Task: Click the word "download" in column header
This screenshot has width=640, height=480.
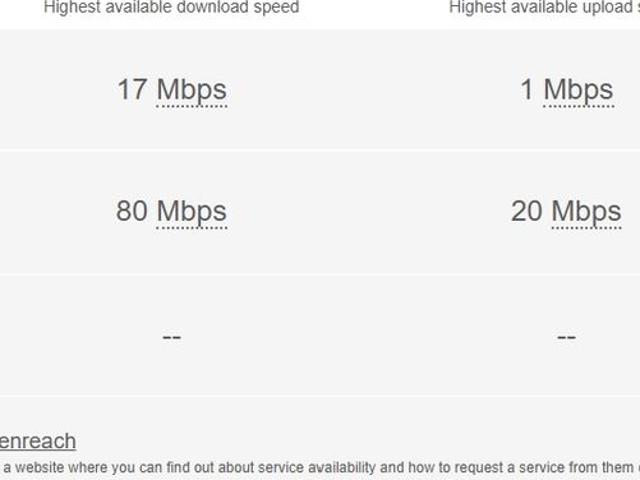Action: 215,8
